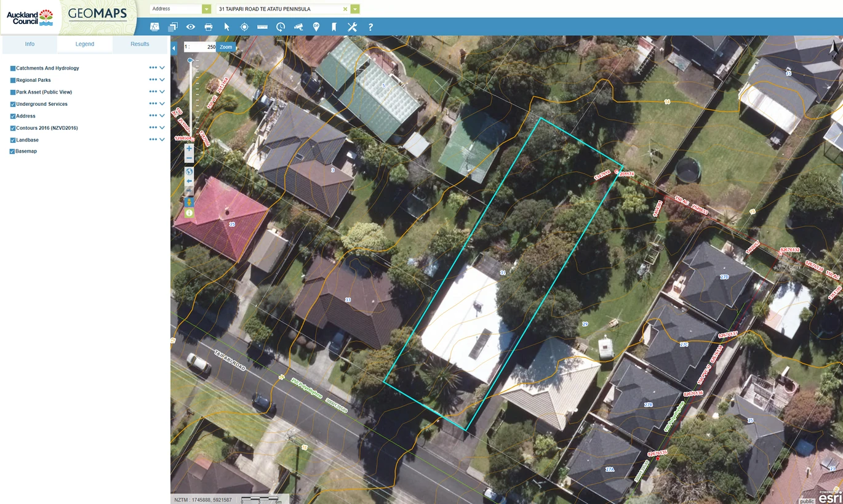The image size is (843, 504).
Task: Expand the Address layer chevron
Action: (x=162, y=116)
